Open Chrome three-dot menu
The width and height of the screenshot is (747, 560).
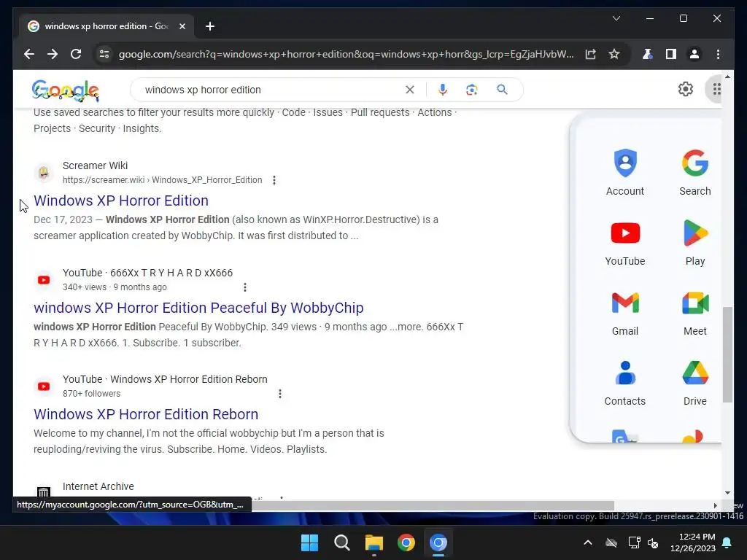(x=718, y=54)
